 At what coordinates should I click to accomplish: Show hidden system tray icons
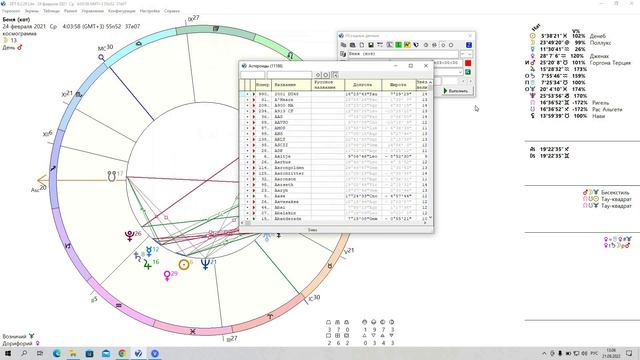click(544, 353)
